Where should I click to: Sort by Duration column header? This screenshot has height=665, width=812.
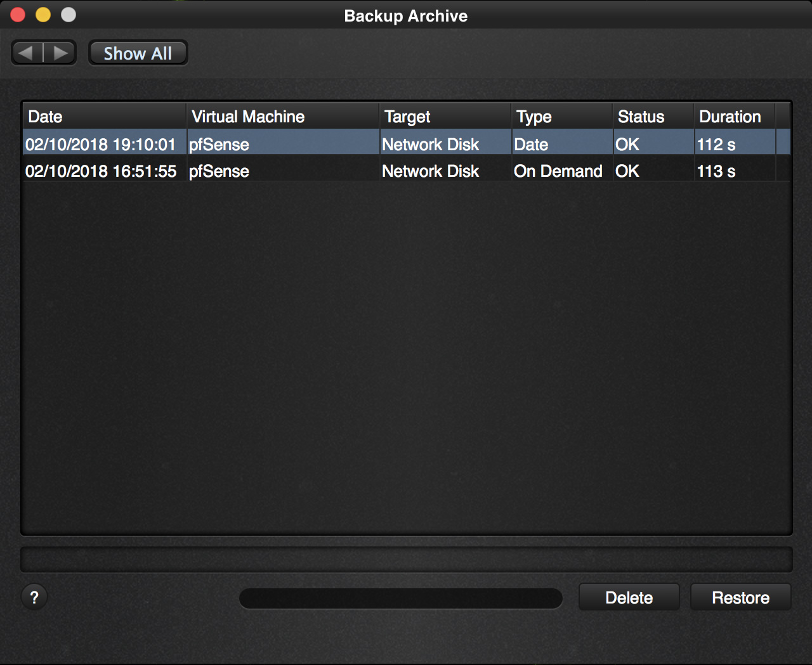click(735, 117)
